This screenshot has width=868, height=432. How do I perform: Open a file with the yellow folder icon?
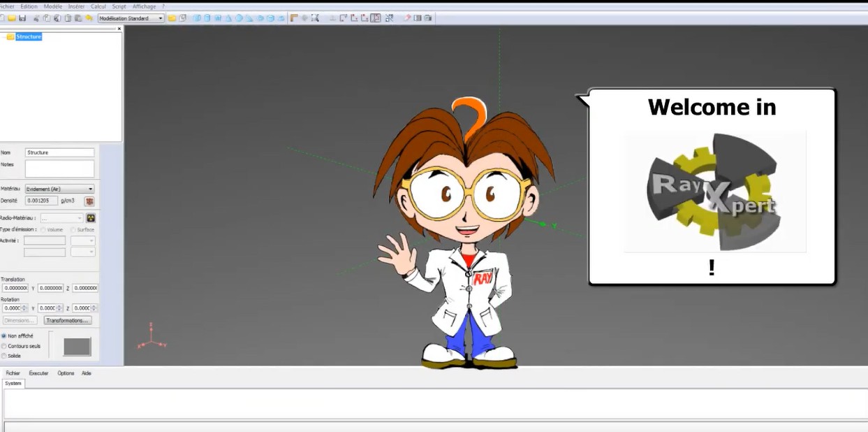12,18
